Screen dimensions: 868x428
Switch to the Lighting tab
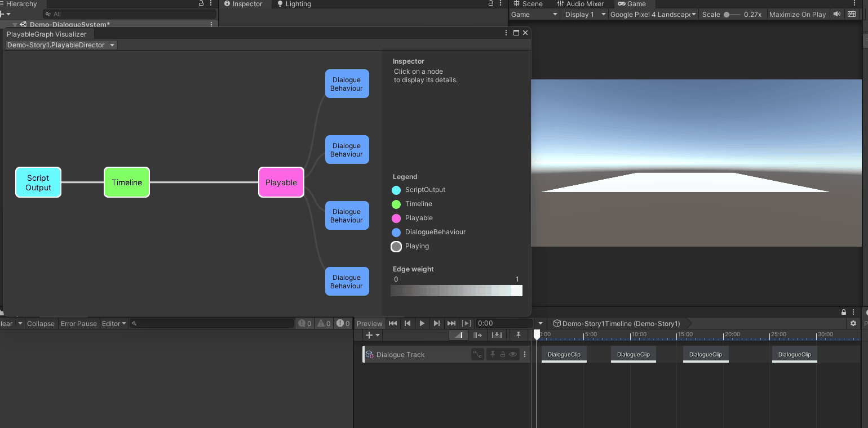tap(294, 4)
